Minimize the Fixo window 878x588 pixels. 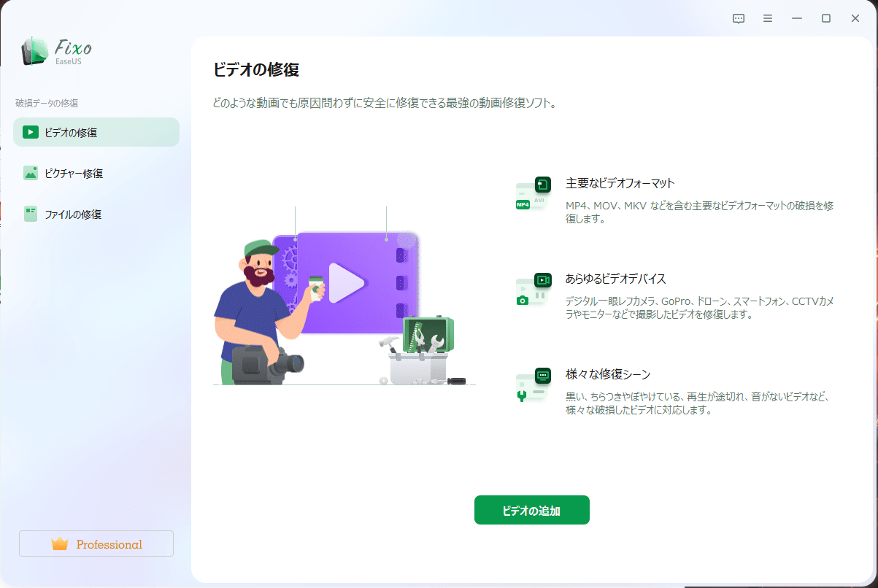click(797, 18)
